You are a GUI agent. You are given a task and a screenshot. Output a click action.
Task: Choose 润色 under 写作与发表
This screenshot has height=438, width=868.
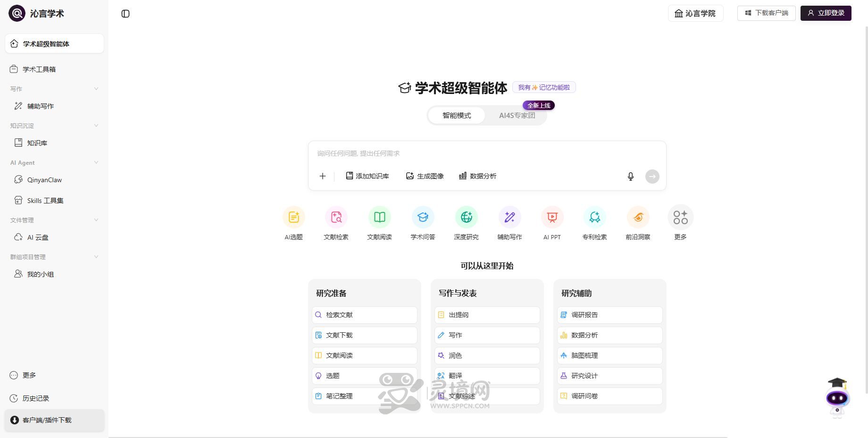(487, 355)
